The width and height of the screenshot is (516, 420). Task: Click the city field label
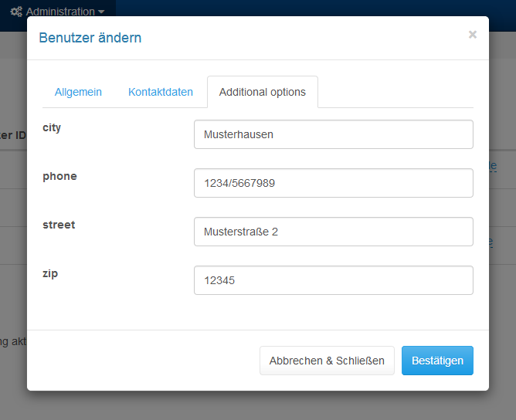(52, 127)
